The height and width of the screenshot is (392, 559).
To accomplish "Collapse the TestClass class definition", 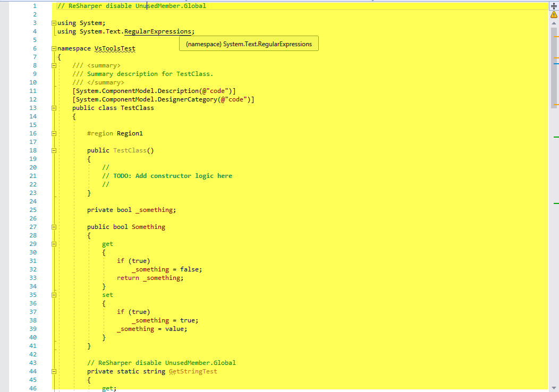I will [x=54, y=108].
